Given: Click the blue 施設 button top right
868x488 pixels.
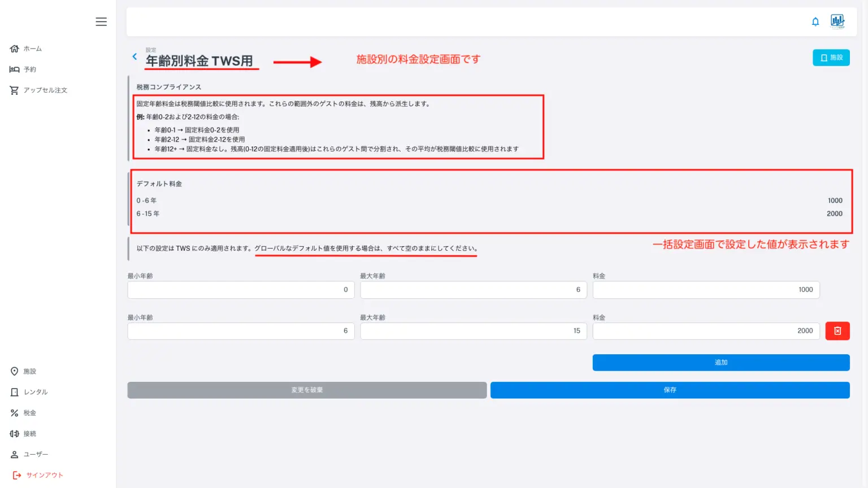Looking at the screenshot, I should point(831,58).
